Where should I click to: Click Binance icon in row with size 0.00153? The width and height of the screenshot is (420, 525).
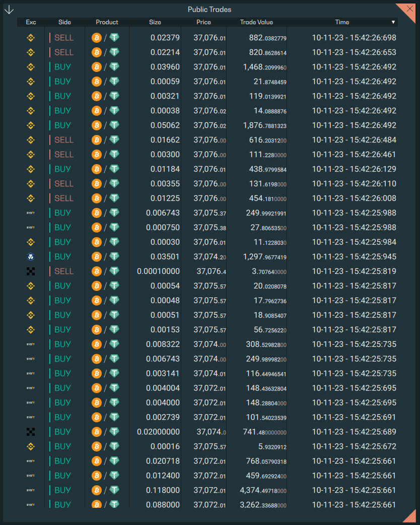coord(31,330)
